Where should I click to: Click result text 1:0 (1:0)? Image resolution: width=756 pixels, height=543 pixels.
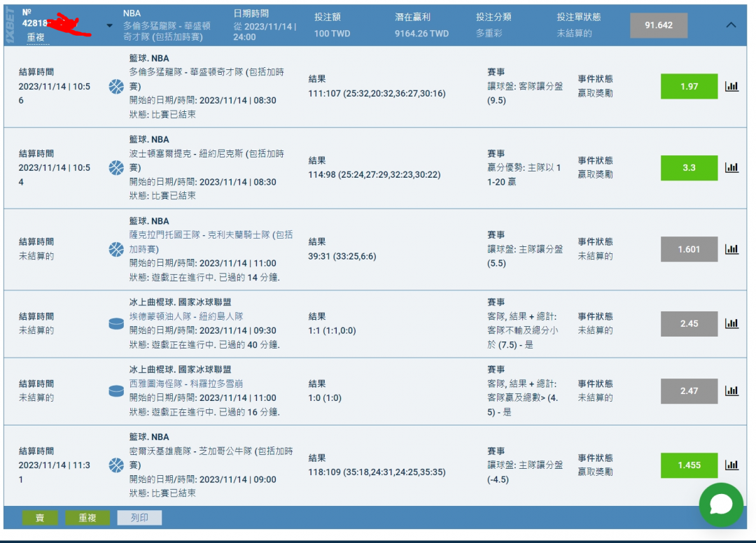pos(325,398)
